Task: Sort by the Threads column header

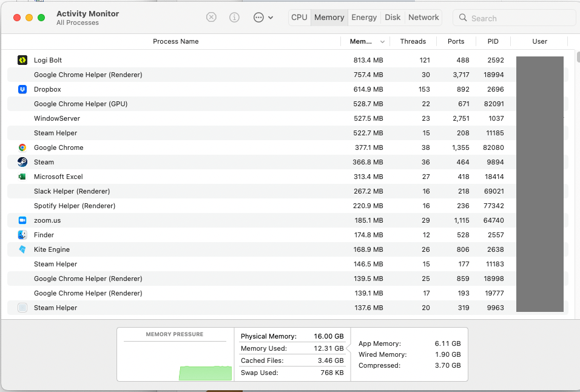Action: tap(413, 41)
